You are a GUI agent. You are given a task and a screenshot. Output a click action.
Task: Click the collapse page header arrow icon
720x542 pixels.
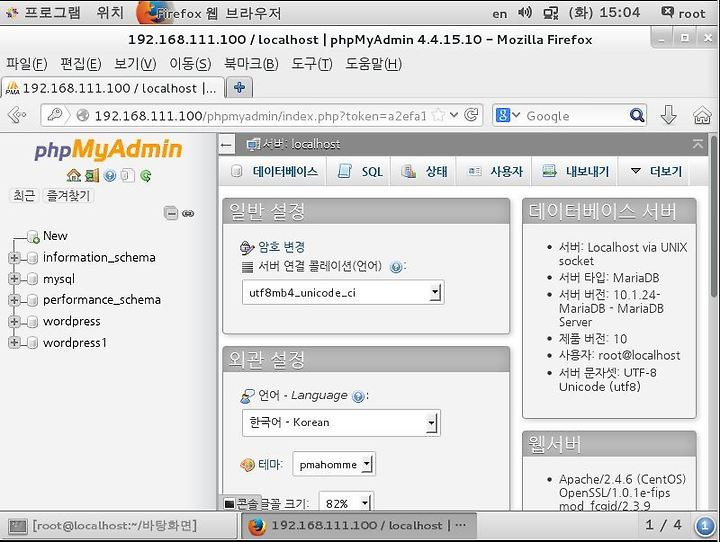pyautogui.click(x=698, y=144)
